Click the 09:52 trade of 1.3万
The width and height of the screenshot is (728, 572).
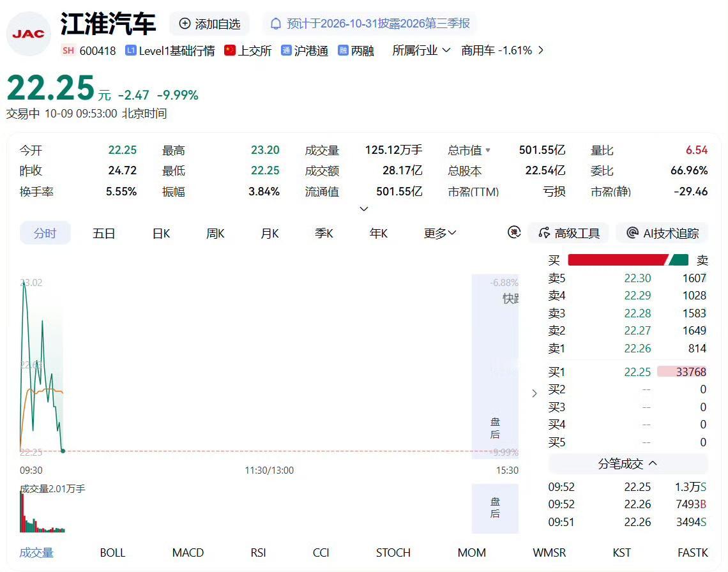pyautogui.click(x=627, y=487)
